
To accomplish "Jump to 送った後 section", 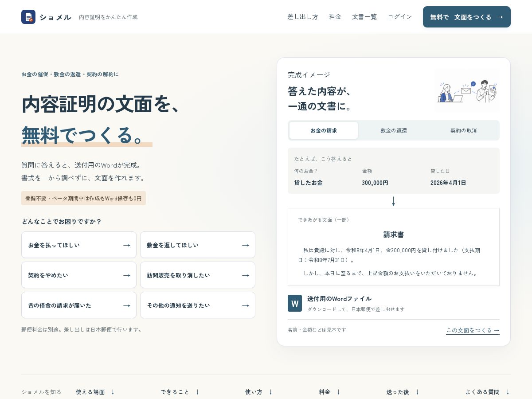I will [403, 392].
